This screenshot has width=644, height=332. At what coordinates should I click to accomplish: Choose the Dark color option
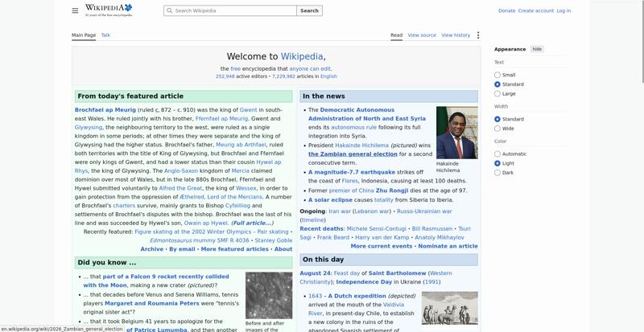pyautogui.click(x=497, y=173)
